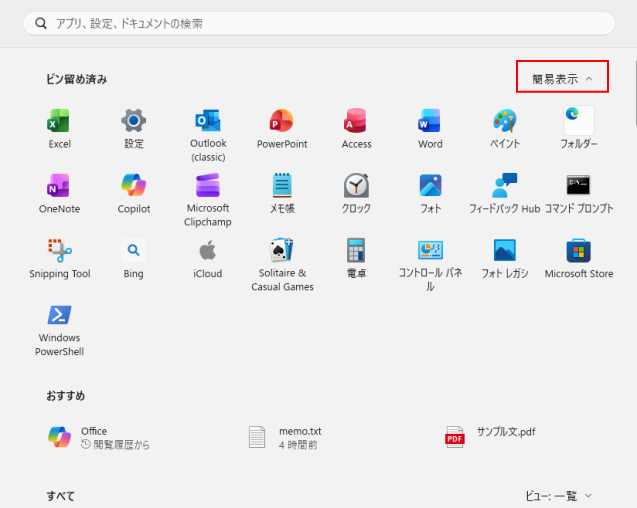Viewport: 637px width, 508px height.
Task: Open the 設定 settings app
Action: pos(134,129)
